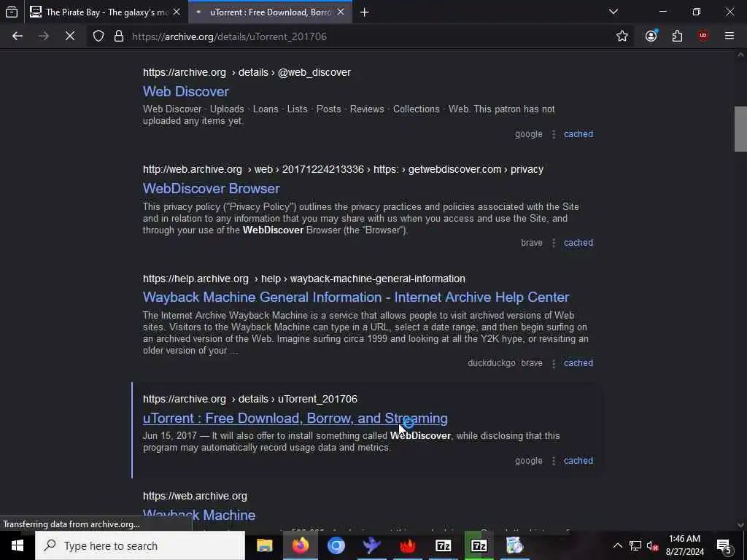Open cached copy of uTorrent result
Image resolution: width=747 pixels, height=560 pixels.
coord(578,461)
